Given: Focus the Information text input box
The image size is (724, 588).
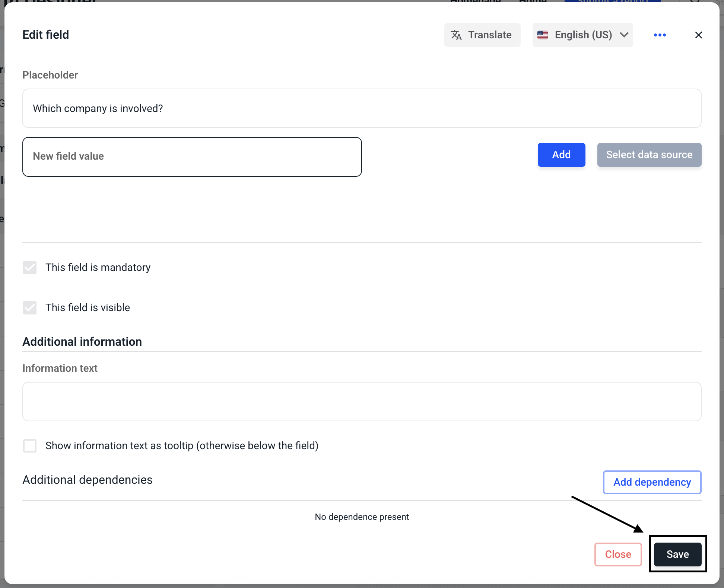Looking at the screenshot, I should (x=362, y=402).
